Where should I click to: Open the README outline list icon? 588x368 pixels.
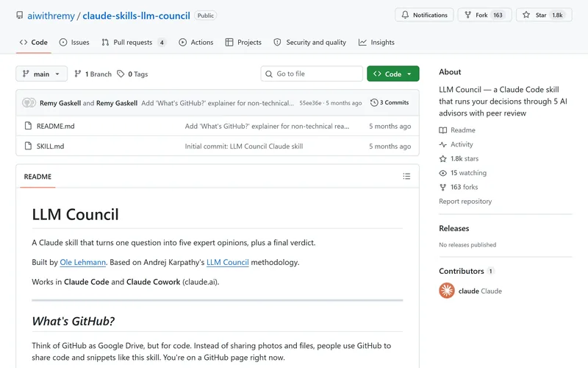click(x=406, y=176)
